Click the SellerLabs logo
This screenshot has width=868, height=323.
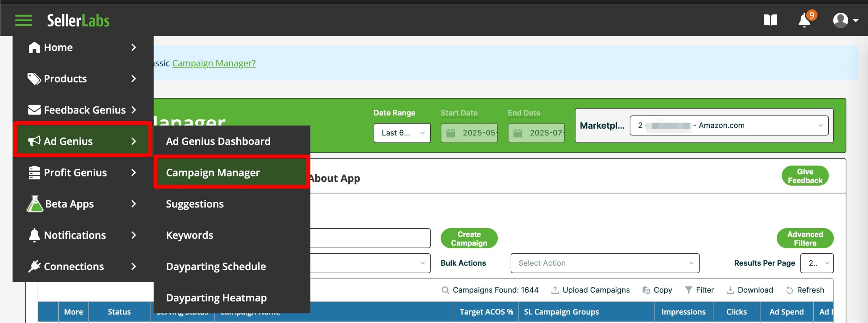tap(78, 21)
